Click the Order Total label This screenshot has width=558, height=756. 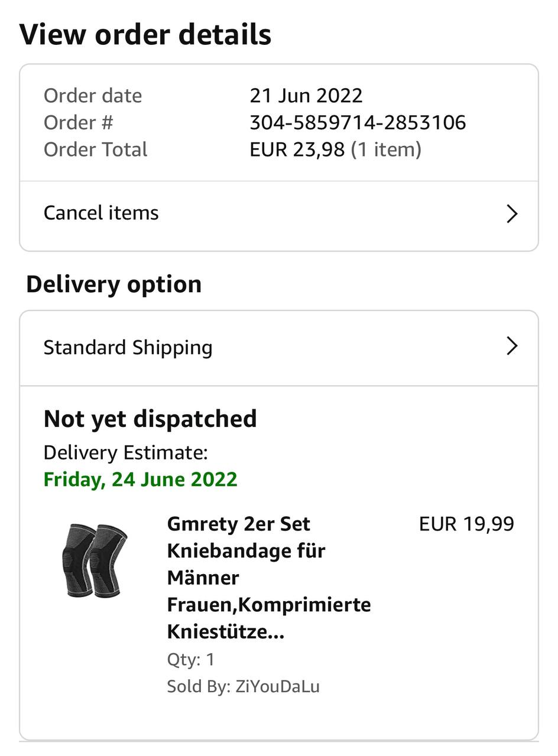click(95, 149)
